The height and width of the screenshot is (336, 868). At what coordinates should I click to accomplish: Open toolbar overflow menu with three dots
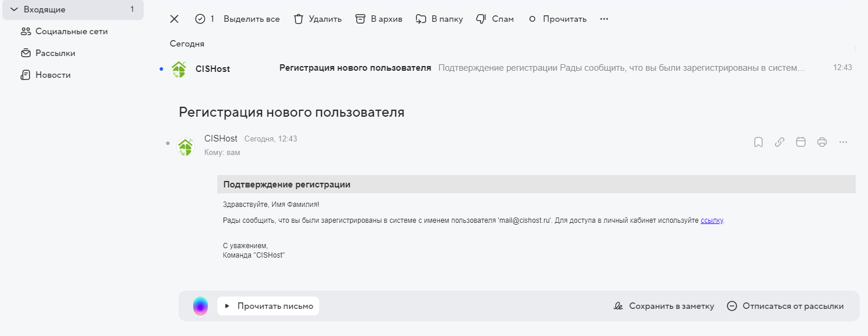pos(604,19)
